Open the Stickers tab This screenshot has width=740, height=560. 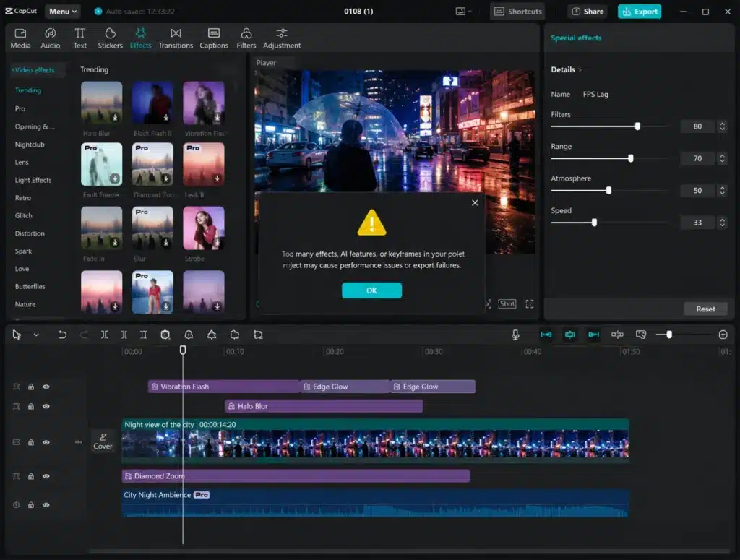coord(110,38)
